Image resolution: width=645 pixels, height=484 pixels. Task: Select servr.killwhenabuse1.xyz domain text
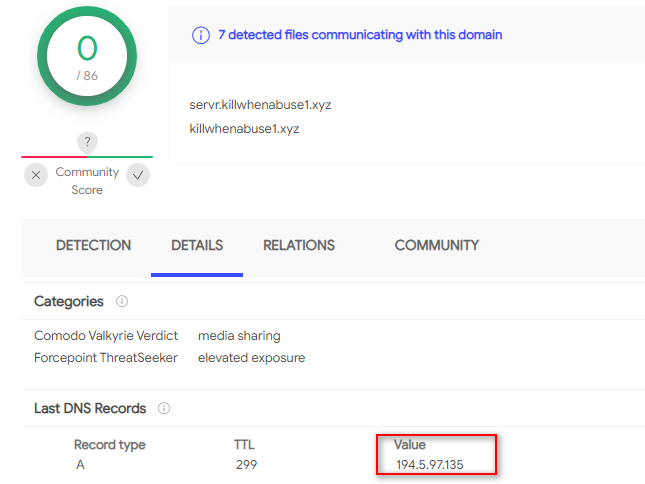click(x=260, y=105)
